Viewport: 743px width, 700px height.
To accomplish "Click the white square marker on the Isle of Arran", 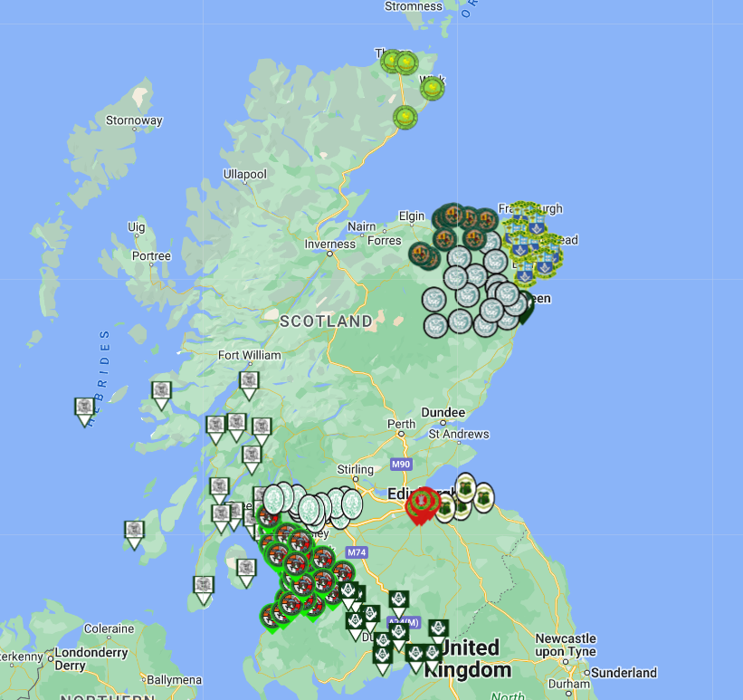I will [x=246, y=573].
